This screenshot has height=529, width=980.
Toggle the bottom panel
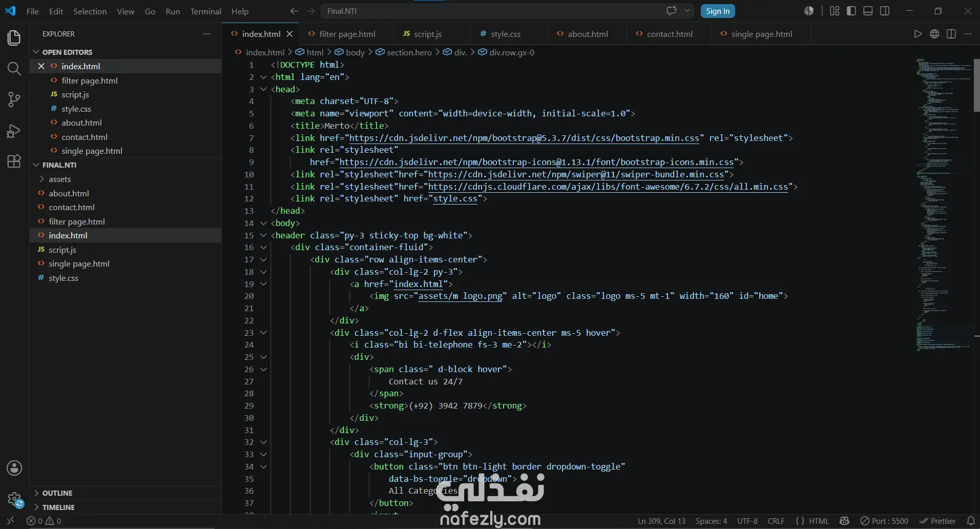coord(868,11)
